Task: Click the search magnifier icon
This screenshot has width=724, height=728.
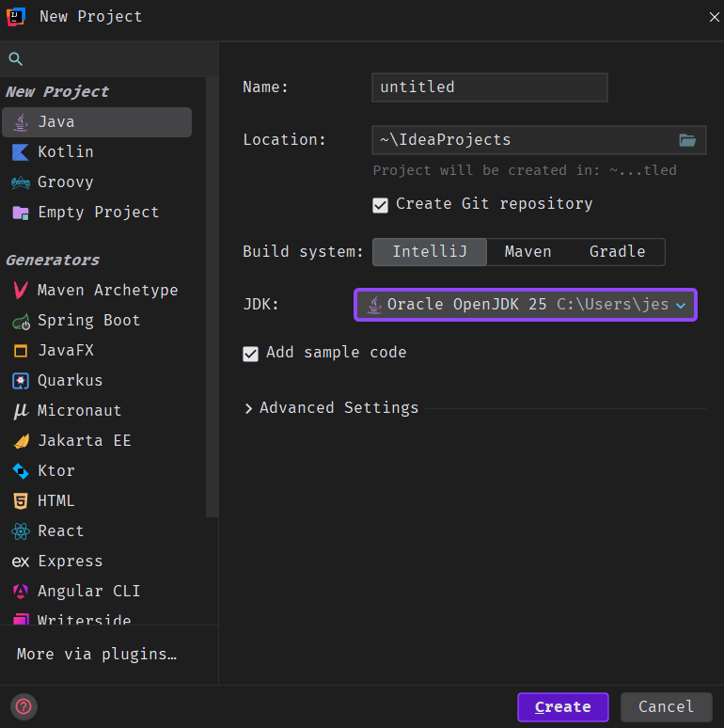Action: tap(15, 59)
